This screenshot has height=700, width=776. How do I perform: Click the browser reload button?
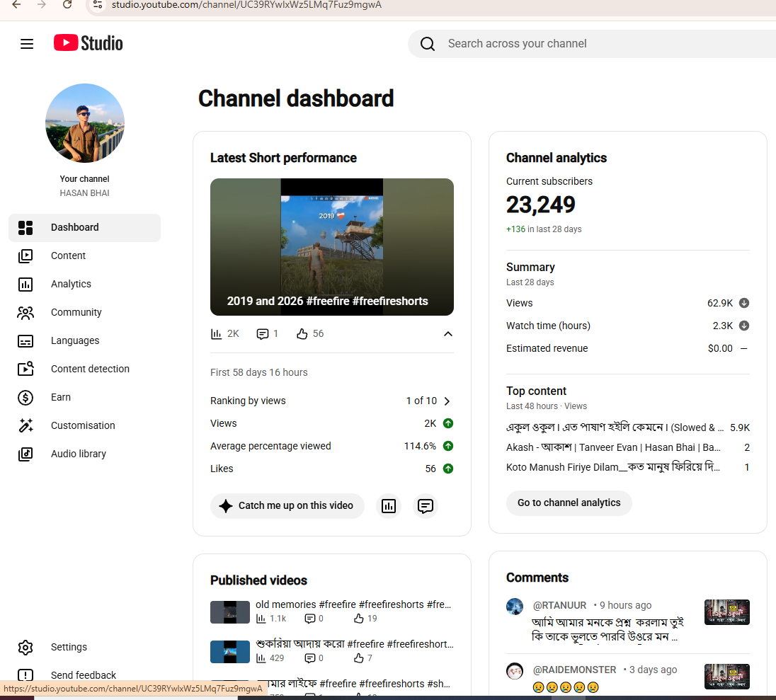67,5
